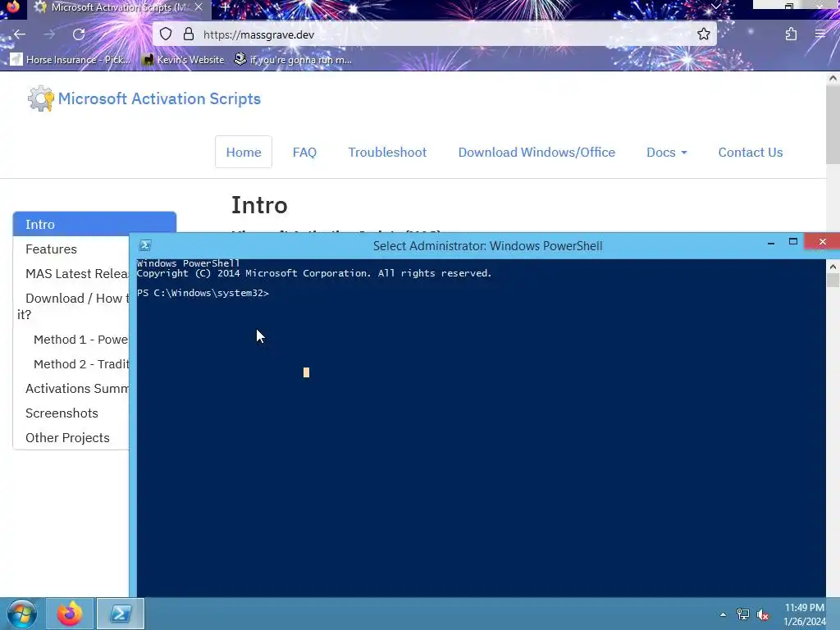Select the Microsoft Activation Scripts browser tab
The height and width of the screenshot is (630, 840).
pos(119,7)
